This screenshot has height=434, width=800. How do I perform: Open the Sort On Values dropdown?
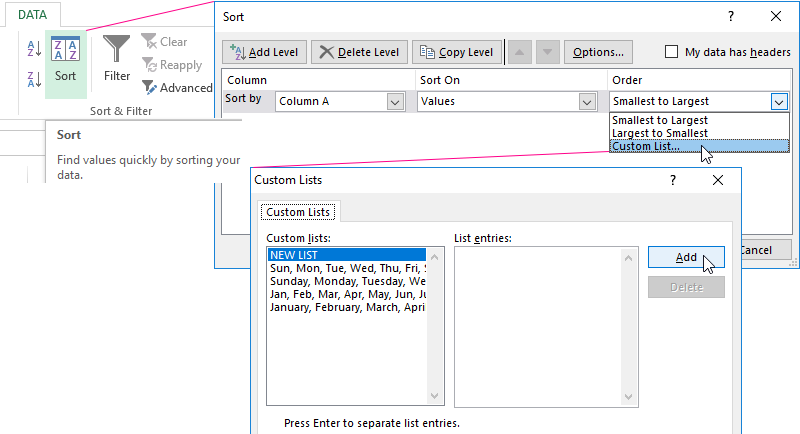(x=586, y=101)
